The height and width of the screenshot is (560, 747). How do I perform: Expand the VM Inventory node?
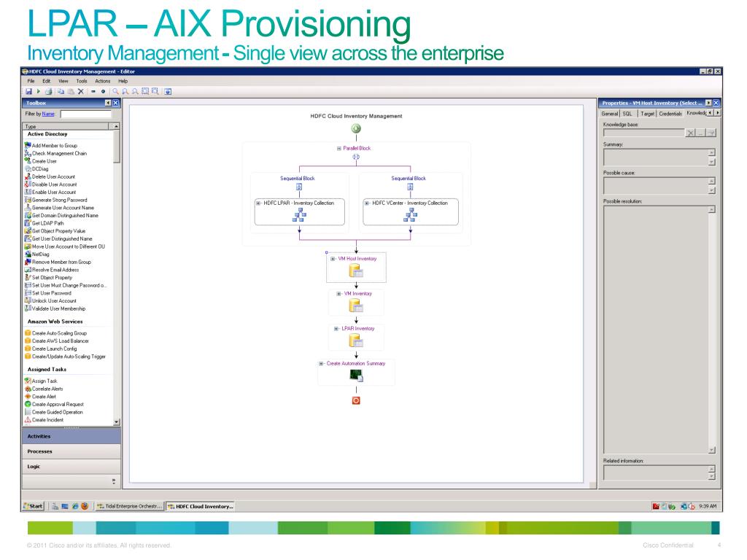point(338,294)
